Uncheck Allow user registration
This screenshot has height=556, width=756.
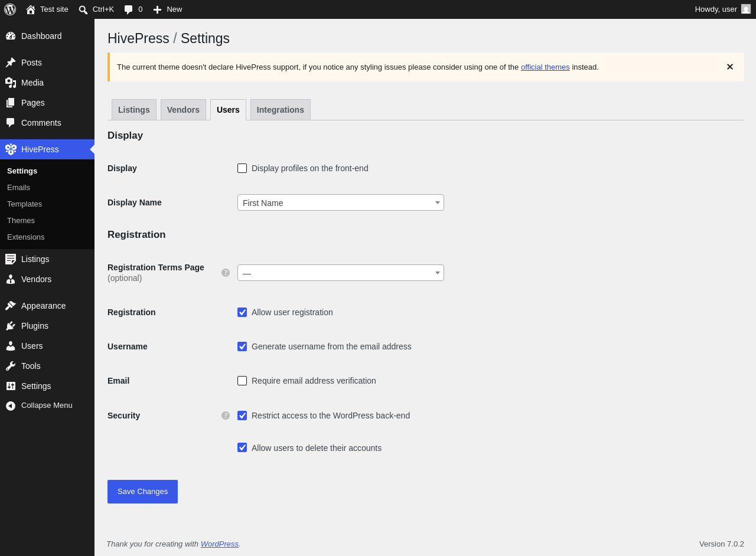coord(242,312)
